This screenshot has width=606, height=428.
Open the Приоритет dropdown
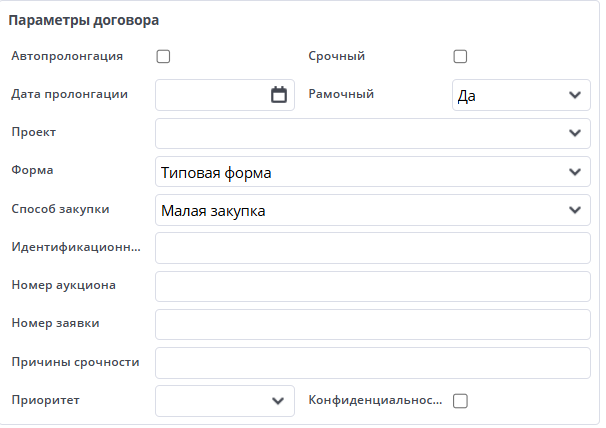[225, 400]
